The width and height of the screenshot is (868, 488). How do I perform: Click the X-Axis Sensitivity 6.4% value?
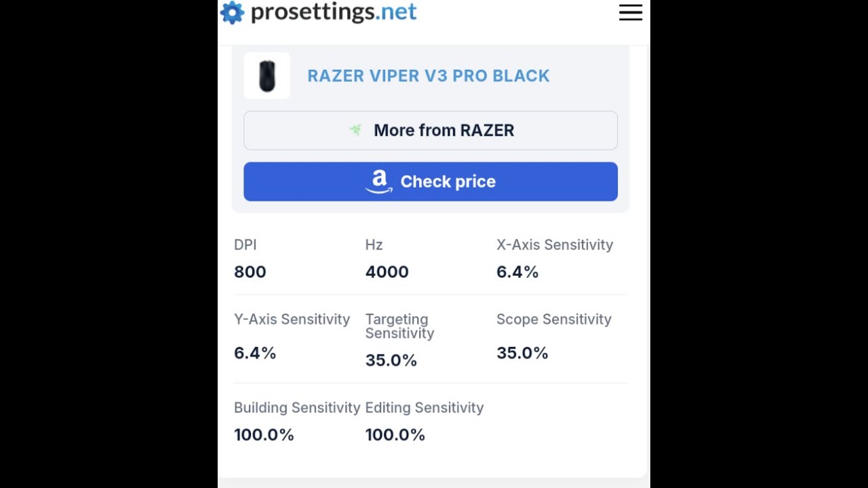tap(517, 272)
